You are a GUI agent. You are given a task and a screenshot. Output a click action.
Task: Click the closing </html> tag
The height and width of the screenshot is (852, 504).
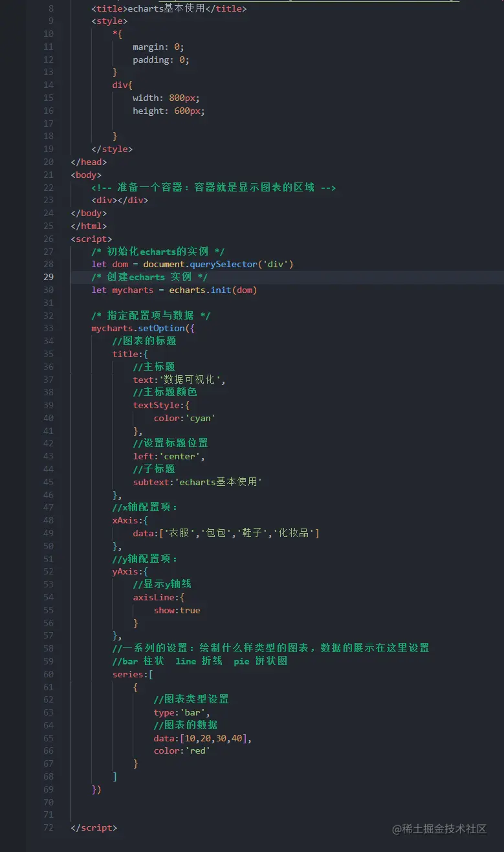[x=89, y=226]
